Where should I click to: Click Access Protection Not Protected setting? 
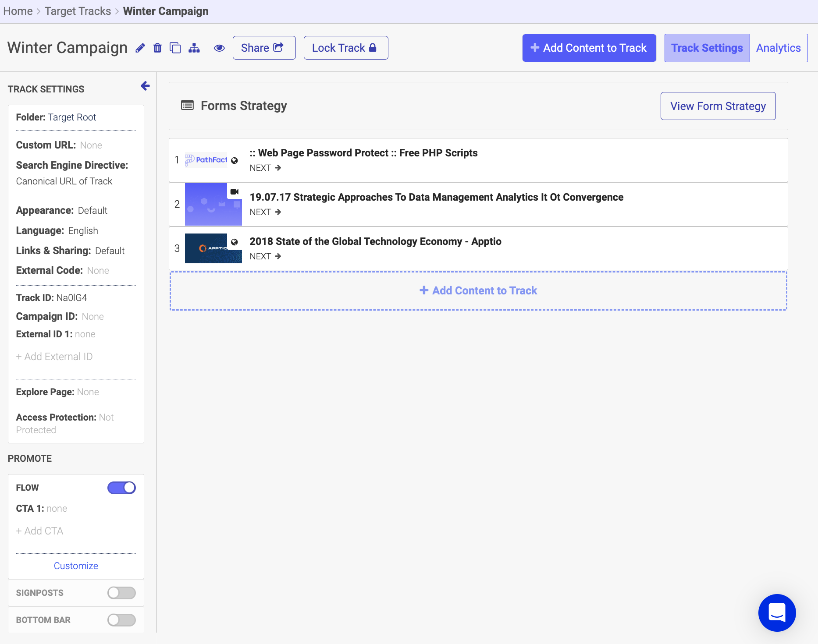pos(65,424)
